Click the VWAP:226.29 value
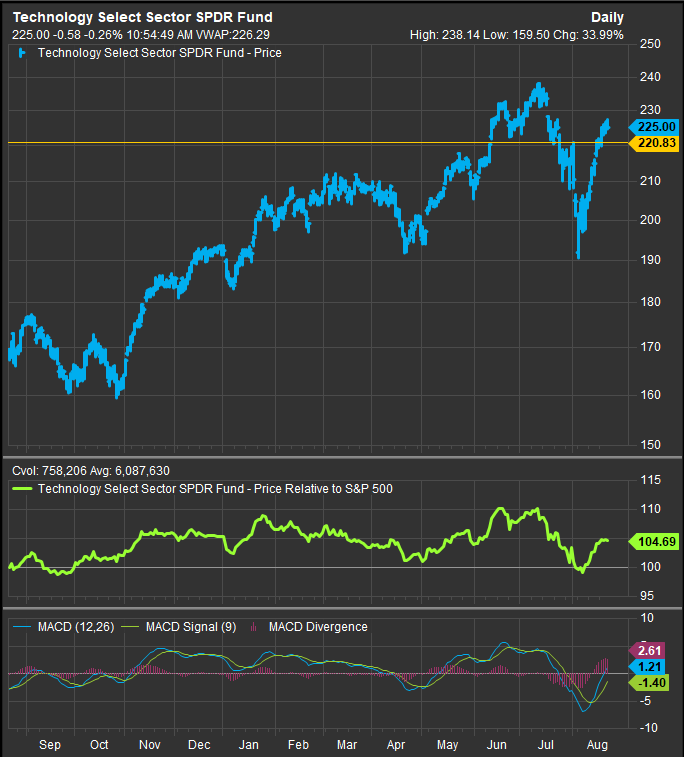Image resolution: width=684 pixels, height=757 pixels. tap(233, 35)
